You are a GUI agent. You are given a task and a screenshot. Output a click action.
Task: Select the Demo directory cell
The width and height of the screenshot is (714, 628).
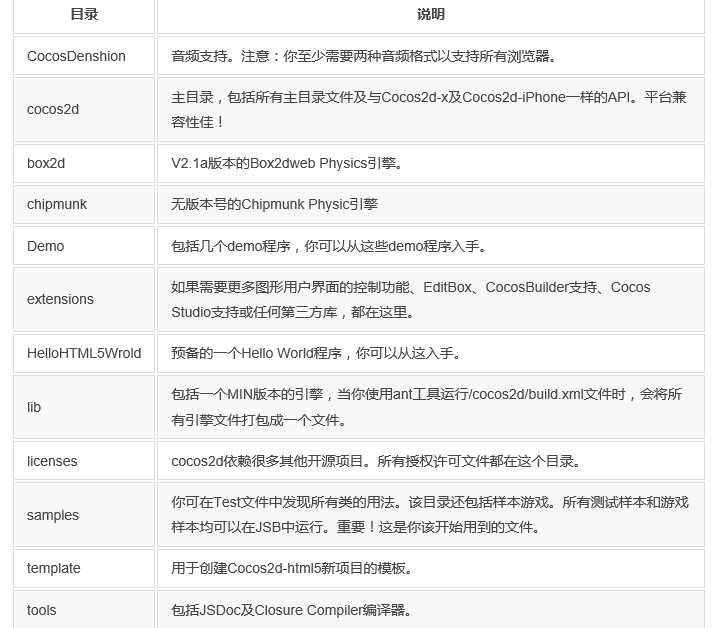click(x=84, y=246)
